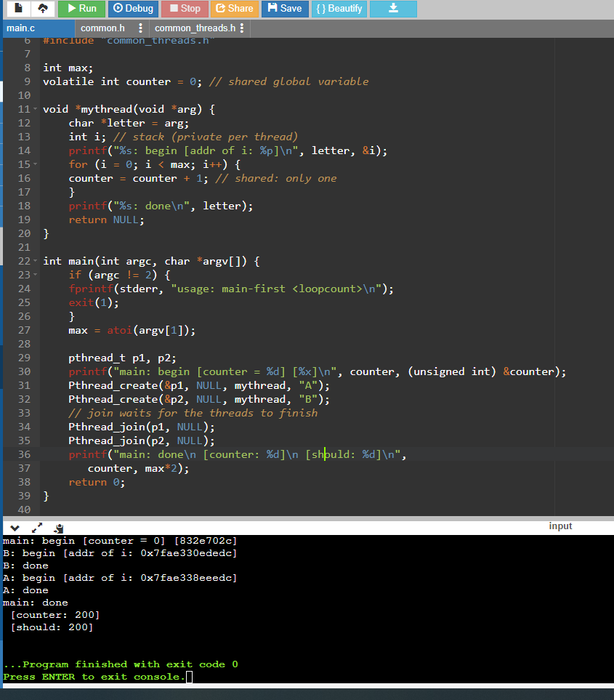The image size is (614, 700).
Task: Click the 'input' label in console header
Action: click(560, 526)
